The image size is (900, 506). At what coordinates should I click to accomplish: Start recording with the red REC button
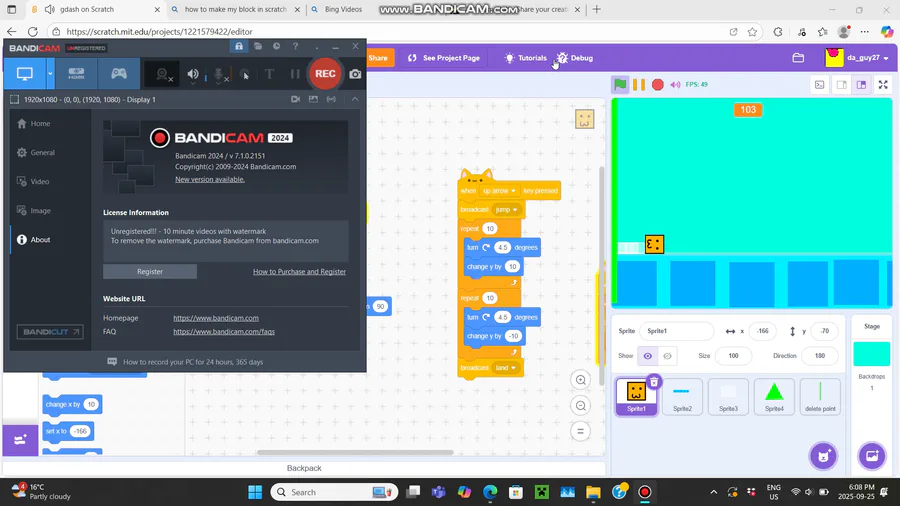[325, 73]
